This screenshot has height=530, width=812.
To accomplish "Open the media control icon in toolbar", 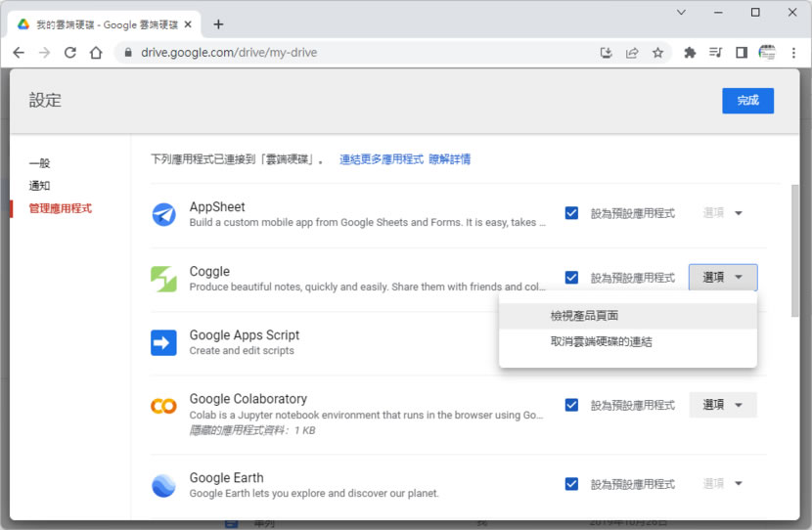I will 715,53.
